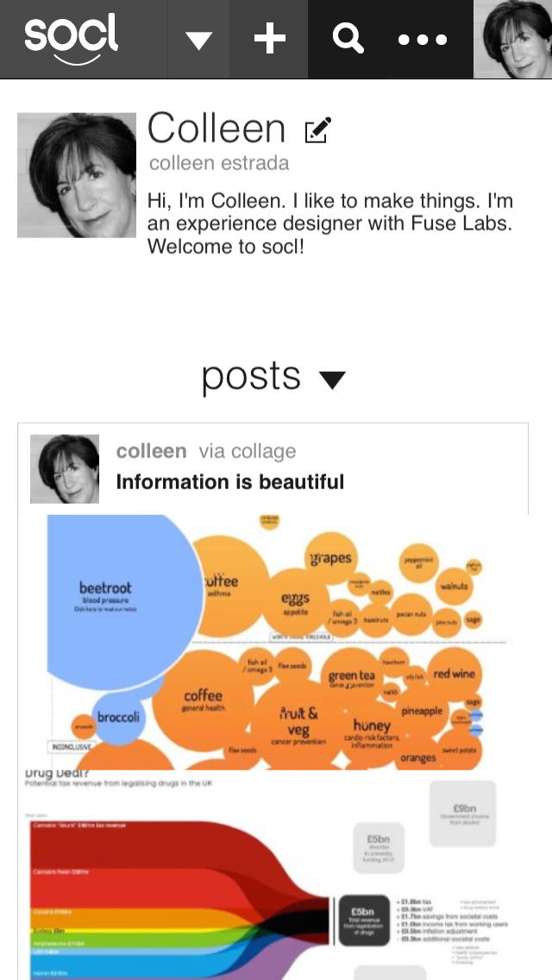Tap Colleen's large profile photo

pos(77,175)
